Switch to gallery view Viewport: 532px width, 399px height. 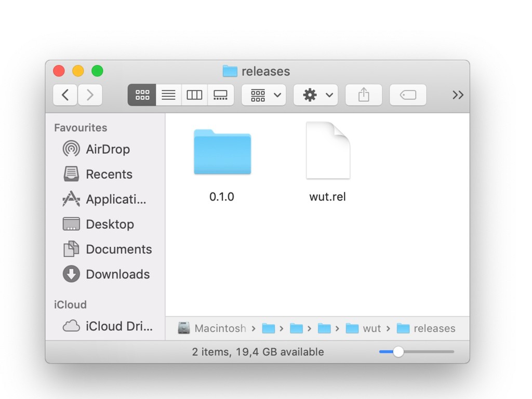coord(220,95)
